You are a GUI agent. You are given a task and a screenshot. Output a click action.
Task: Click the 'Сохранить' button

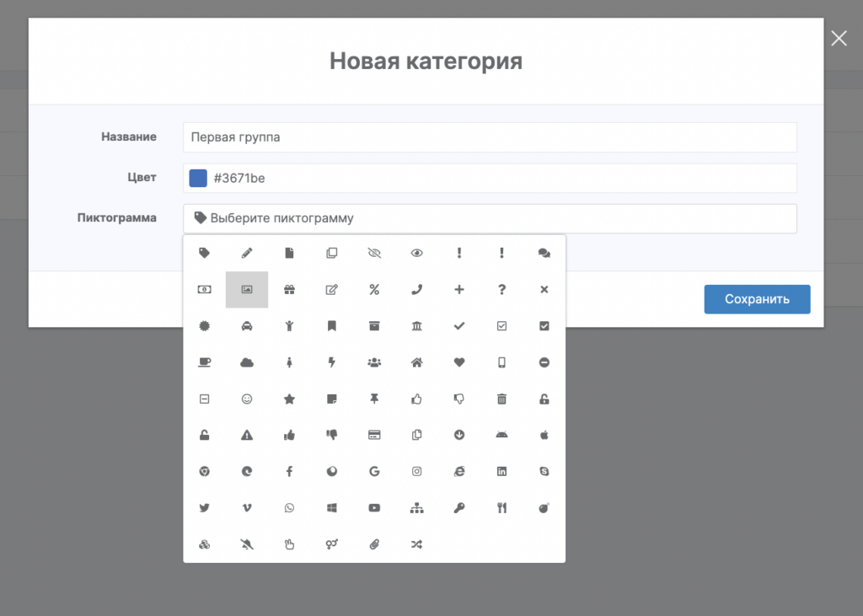(x=757, y=299)
